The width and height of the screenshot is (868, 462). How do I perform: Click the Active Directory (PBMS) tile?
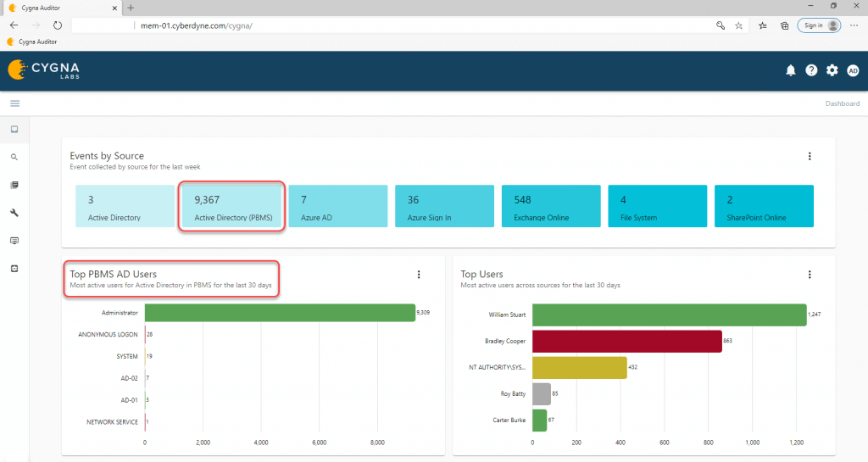click(x=230, y=207)
